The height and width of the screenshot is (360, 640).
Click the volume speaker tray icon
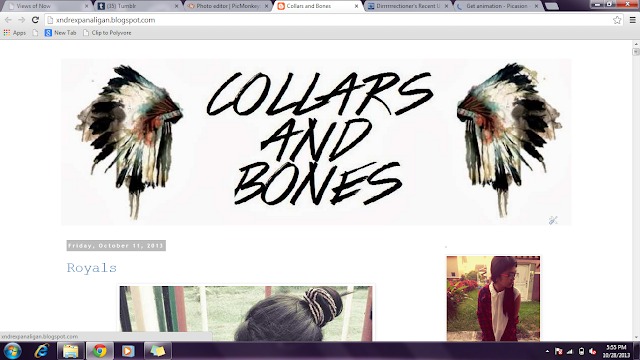[593, 351]
